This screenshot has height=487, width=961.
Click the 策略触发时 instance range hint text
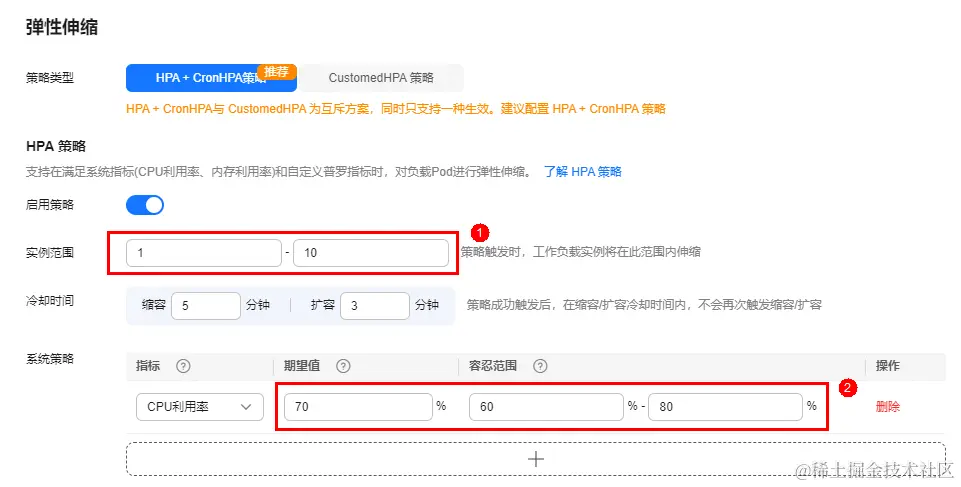coord(580,252)
